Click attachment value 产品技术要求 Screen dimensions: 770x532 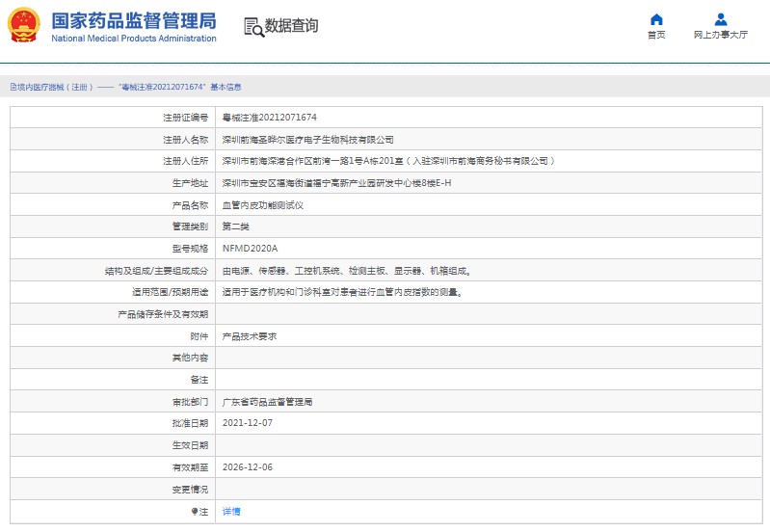(x=250, y=336)
